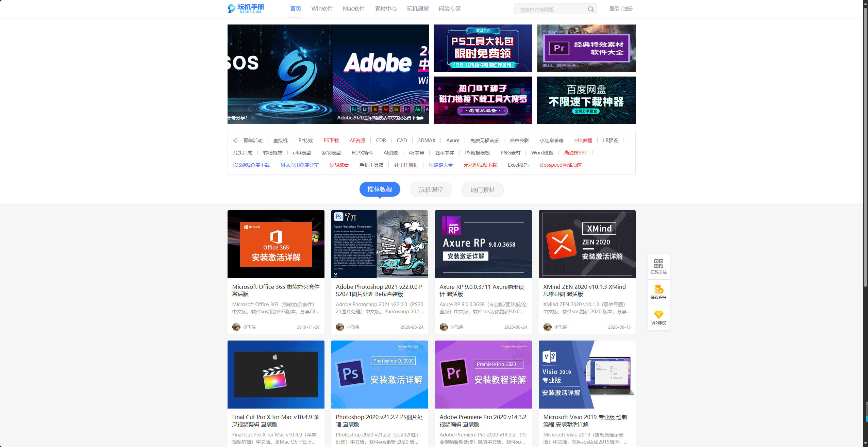Click Adobe Premiere Pro 2020 v14.3.2 title
The image size is (868, 447).
click(483, 420)
